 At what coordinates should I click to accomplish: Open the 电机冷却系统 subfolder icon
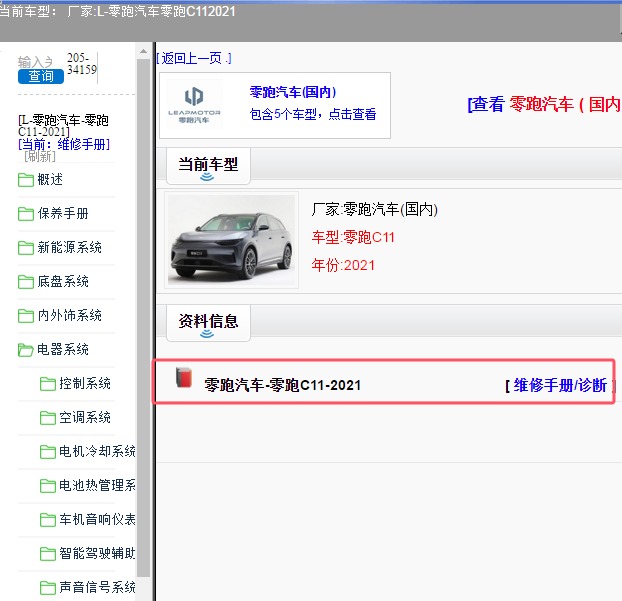[48, 452]
